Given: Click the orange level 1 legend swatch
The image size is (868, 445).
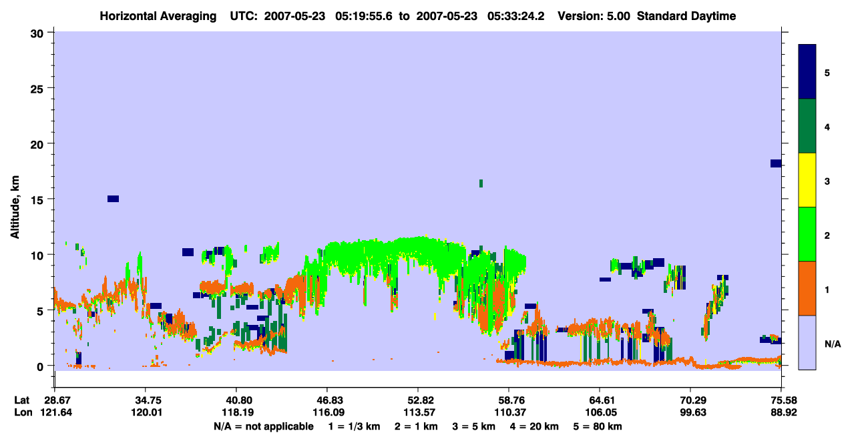Looking at the screenshot, I should click(x=807, y=288).
